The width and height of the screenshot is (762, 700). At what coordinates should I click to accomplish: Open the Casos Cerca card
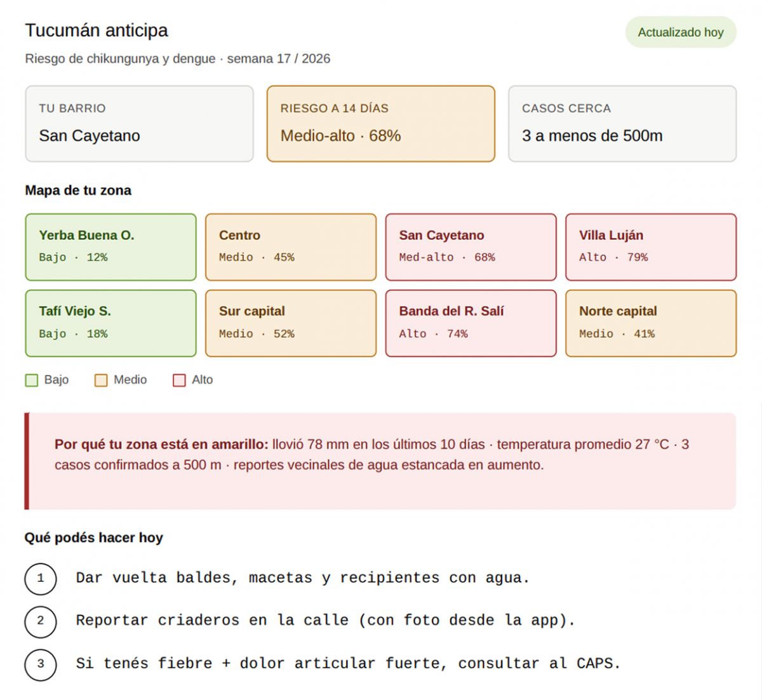(622, 124)
